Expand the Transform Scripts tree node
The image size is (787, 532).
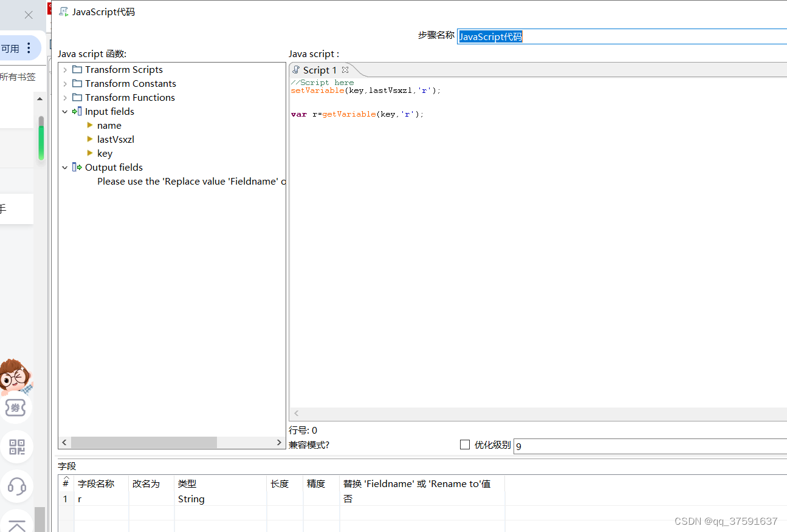tap(65, 70)
